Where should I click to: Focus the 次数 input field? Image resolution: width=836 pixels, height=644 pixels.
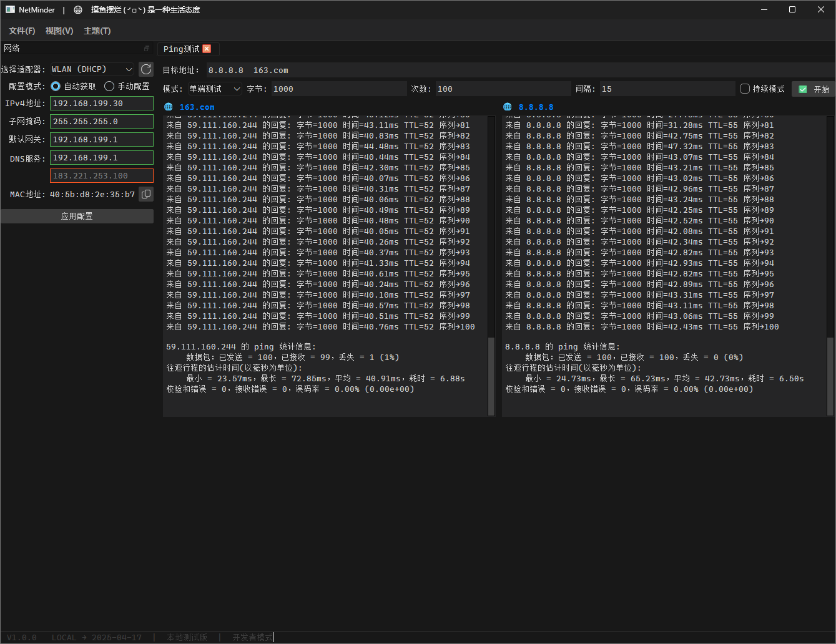503,89
